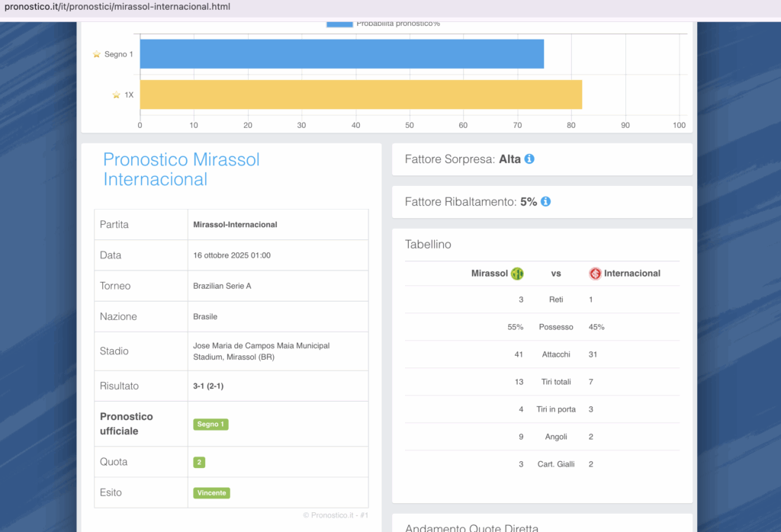Click the Mirassol team crest in Tabellino
The image size is (781, 532).
pyautogui.click(x=517, y=274)
